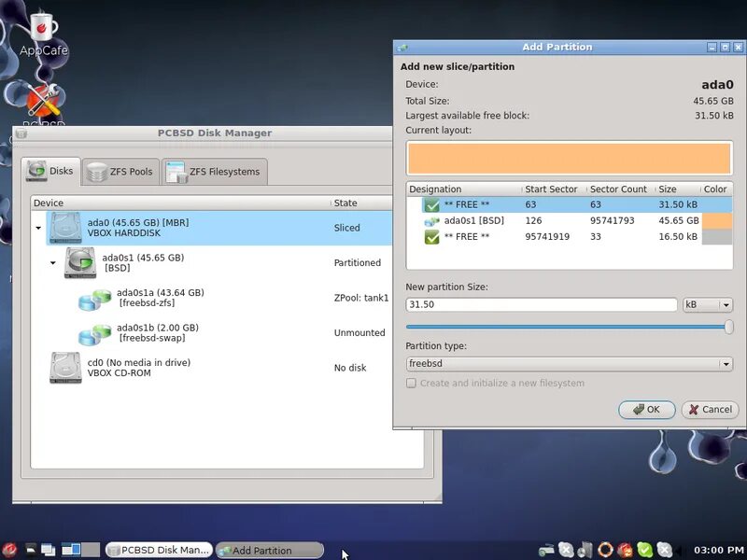Screen dimensions: 747x560
Task: Select the 'ada0 (45.65 GB) [MBR]' row
Action: [219, 228]
